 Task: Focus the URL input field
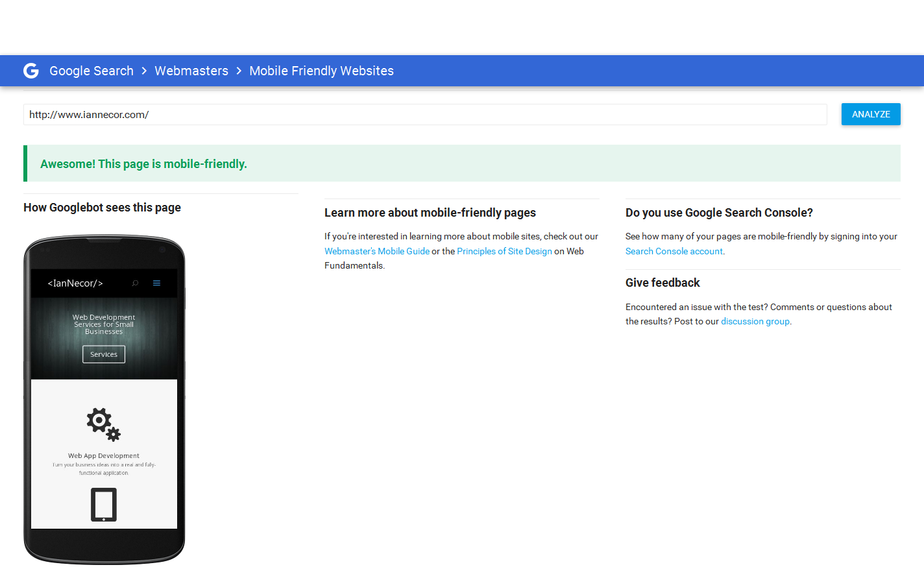click(x=425, y=115)
